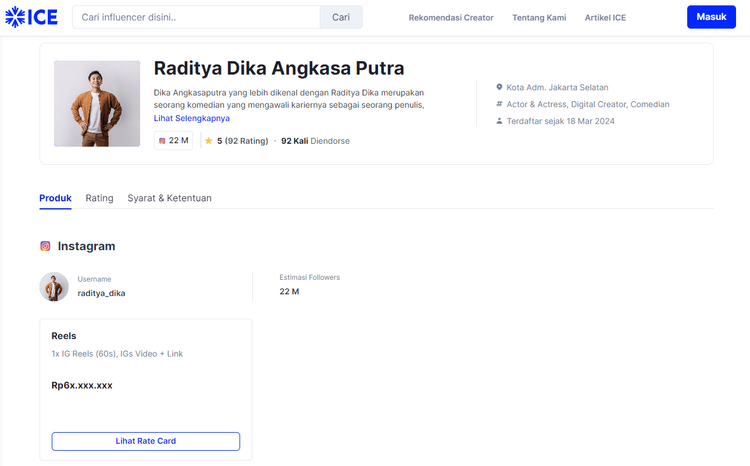
Task: Click the Instagram follower badge showing 22 M
Action: 174,141
